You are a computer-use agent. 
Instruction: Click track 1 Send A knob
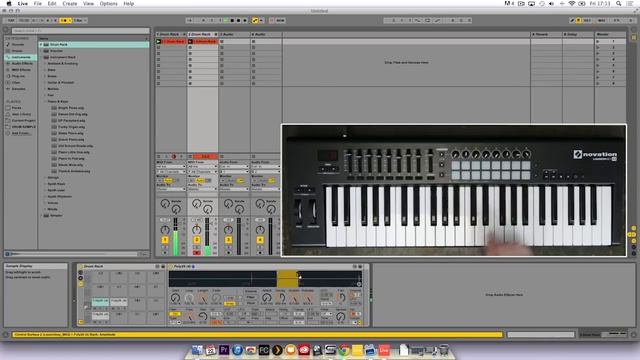pyautogui.click(x=165, y=203)
